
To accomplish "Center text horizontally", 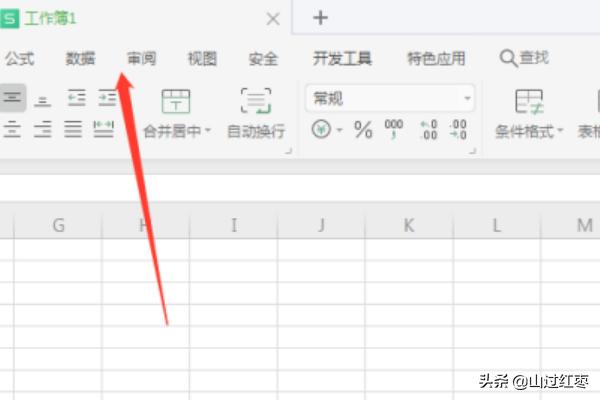I will tap(12, 129).
